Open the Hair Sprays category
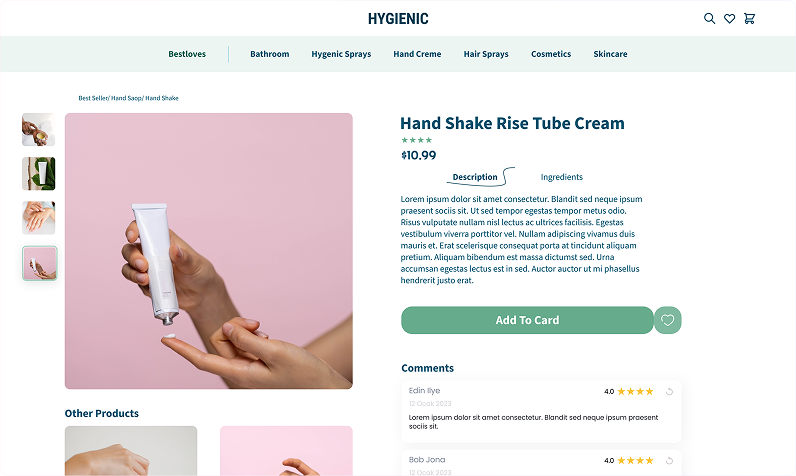 point(486,54)
